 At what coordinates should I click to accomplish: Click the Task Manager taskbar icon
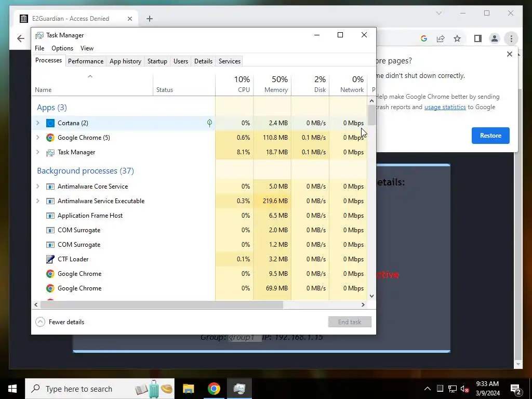click(240, 389)
